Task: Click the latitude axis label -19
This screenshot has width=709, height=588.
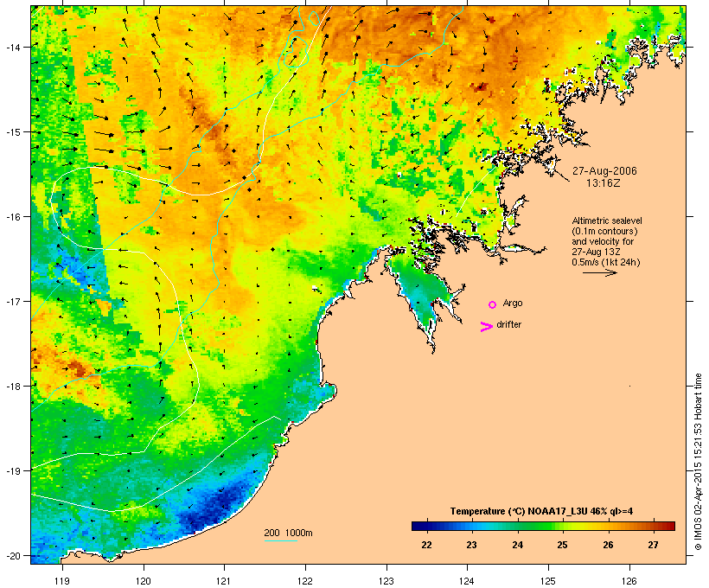Action: pyautogui.click(x=13, y=471)
